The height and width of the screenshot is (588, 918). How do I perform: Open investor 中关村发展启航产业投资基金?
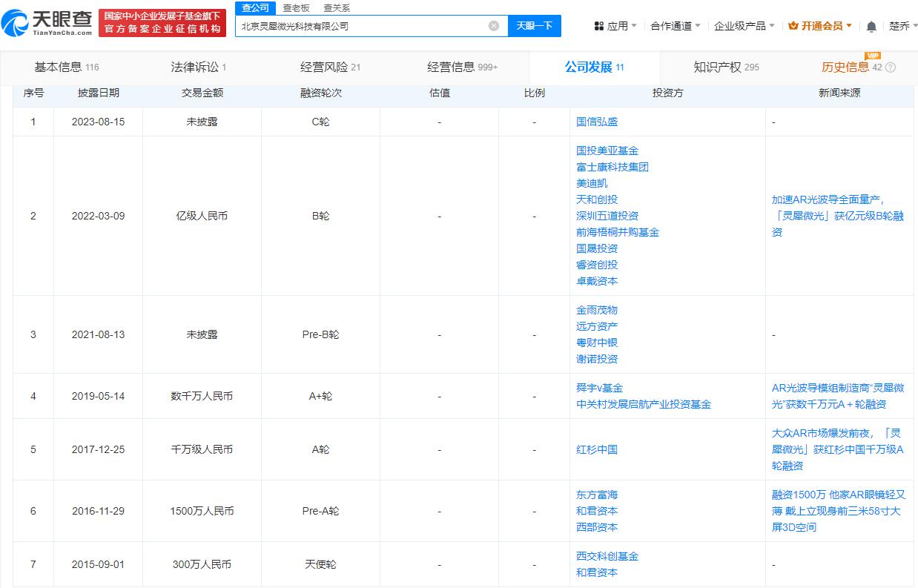[x=644, y=404]
